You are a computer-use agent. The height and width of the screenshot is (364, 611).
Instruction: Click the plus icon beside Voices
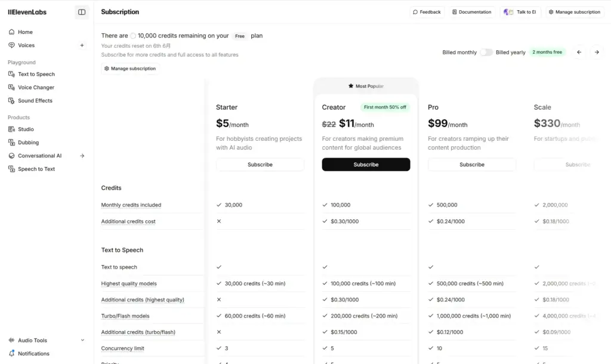[x=82, y=45]
